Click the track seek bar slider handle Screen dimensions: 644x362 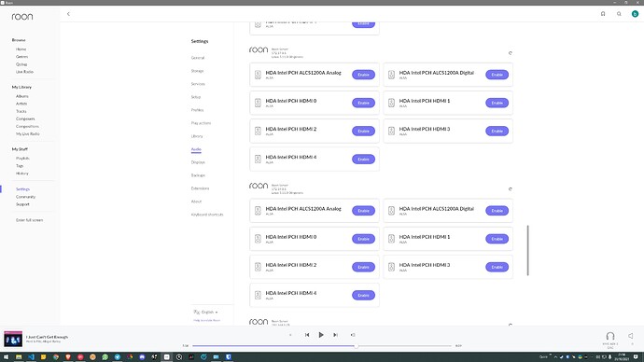click(357, 346)
